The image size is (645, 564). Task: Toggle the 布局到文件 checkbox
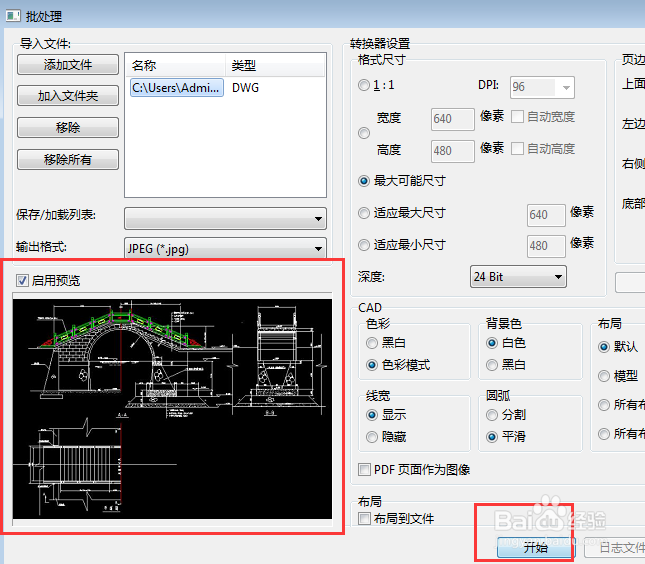pos(364,518)
